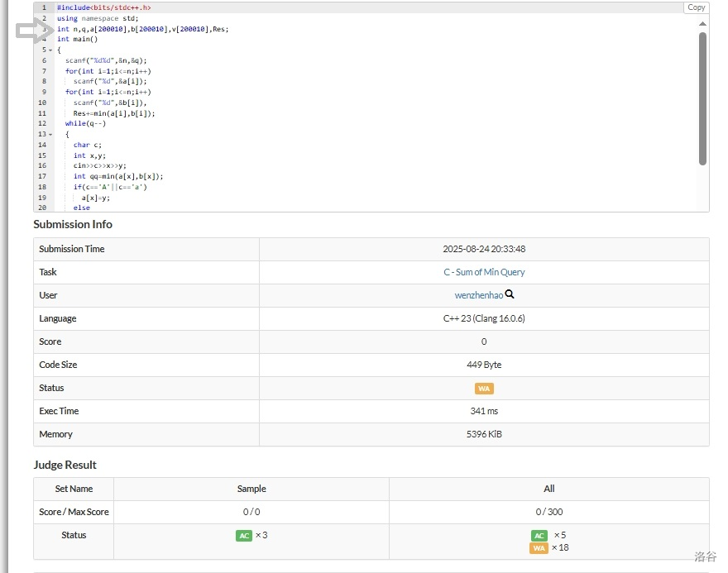Click the orange WA badge under All
Image resolution: width=728 pixels, height=573 pixels.
[539, 547]
